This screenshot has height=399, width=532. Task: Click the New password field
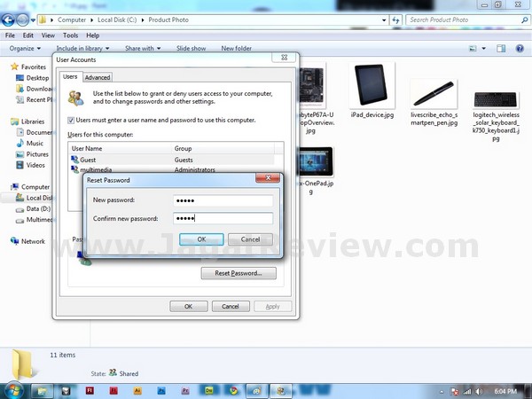tap(222, 200)
